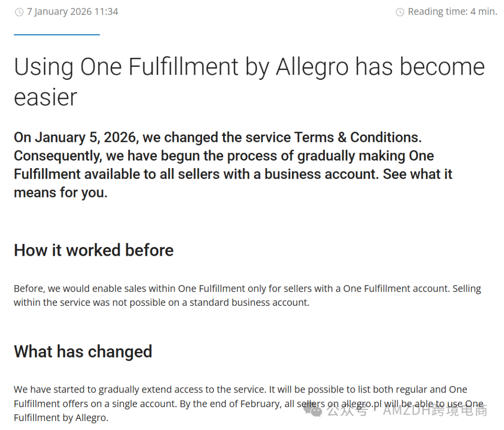Click the '公众号' watermark label

coord(347,410)
